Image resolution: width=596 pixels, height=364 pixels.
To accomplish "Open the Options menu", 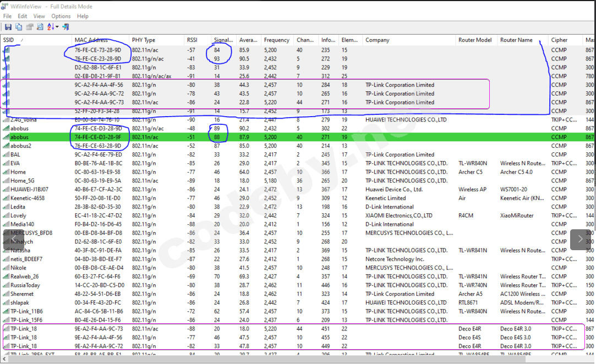I will pyautogui.click(x=61, y=16).
